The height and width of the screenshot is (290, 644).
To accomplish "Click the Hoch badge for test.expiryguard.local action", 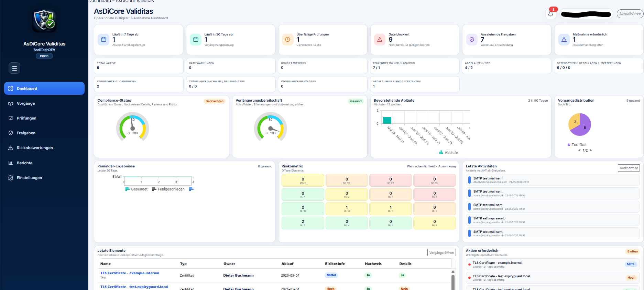I will pyautogui.click(x=631, y=278).
